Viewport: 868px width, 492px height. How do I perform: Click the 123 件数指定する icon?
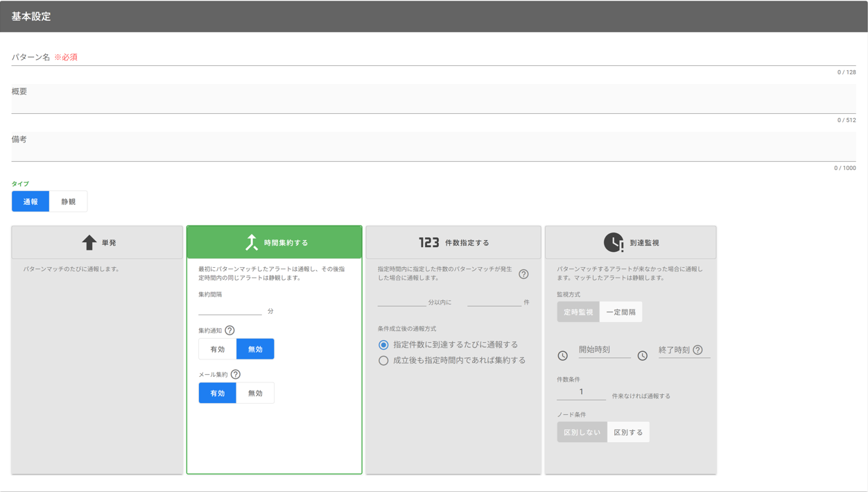point(428,243)
